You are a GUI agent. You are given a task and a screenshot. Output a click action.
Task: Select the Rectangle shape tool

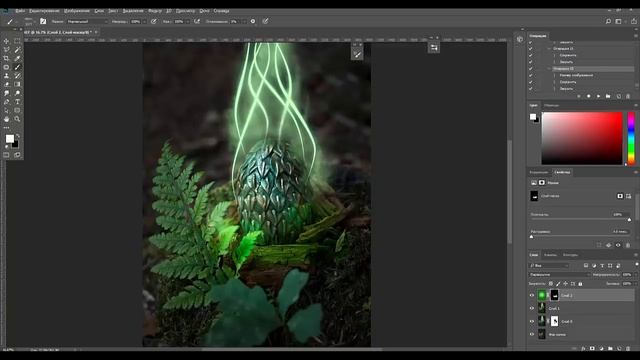17,110
